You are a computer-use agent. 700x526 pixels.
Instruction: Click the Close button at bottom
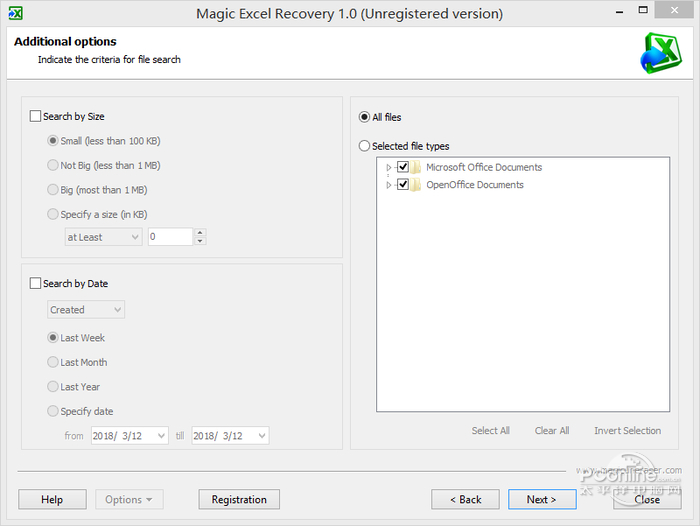[647, 499]
